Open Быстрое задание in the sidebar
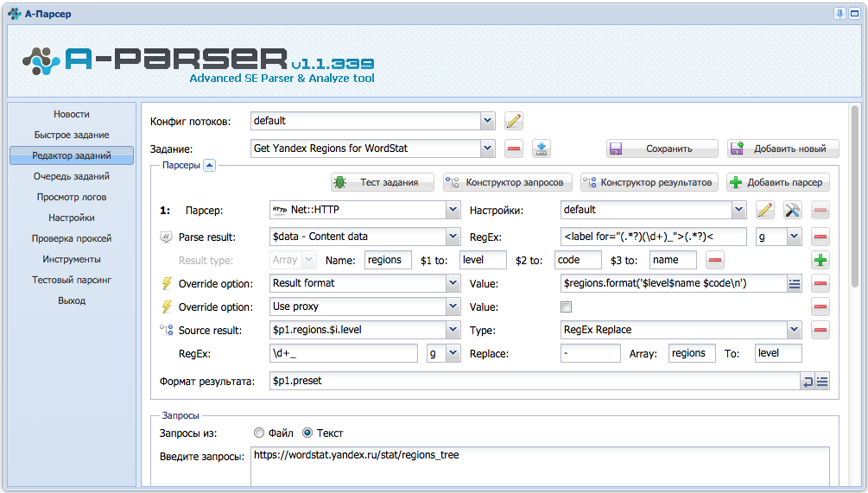The width and height of the screenshot is (868, 493). 72,135
